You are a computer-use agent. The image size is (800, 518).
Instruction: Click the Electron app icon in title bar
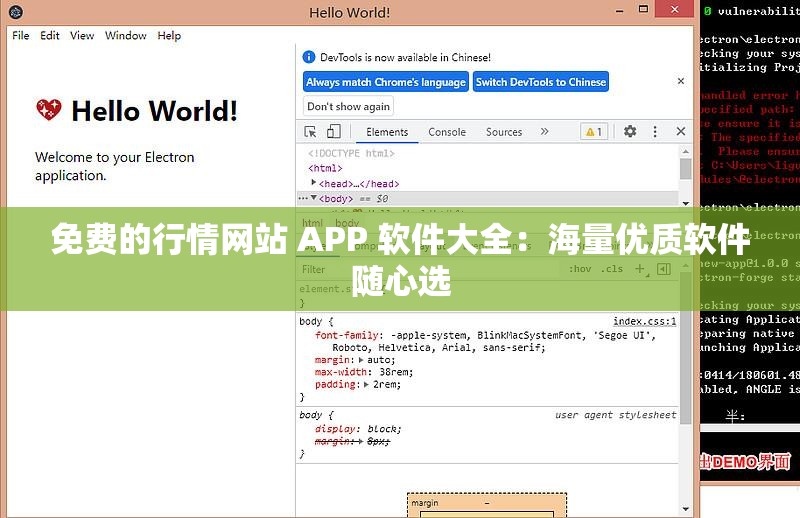point(16,12)
